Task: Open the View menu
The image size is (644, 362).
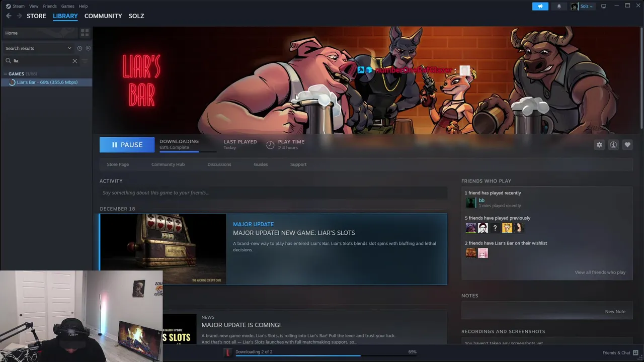Action: click(34, 6)
